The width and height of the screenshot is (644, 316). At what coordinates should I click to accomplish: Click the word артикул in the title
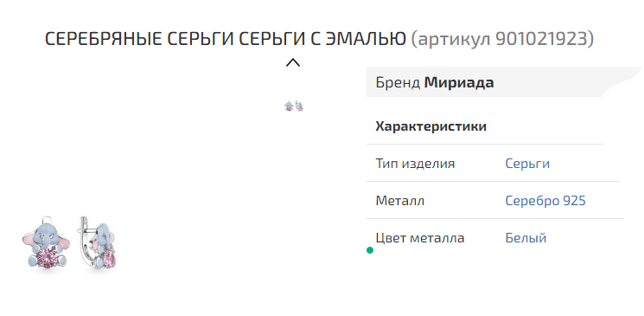[x=454, y=41]
